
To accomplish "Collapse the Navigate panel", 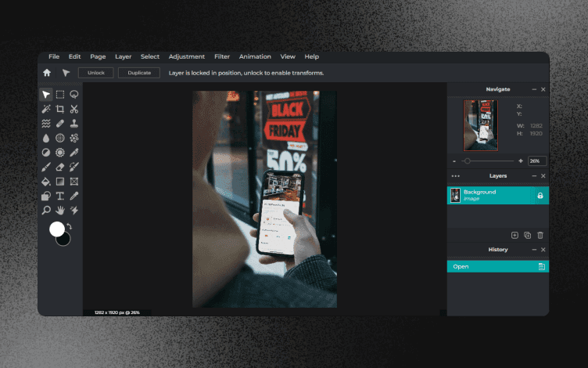I will [534, 89].
